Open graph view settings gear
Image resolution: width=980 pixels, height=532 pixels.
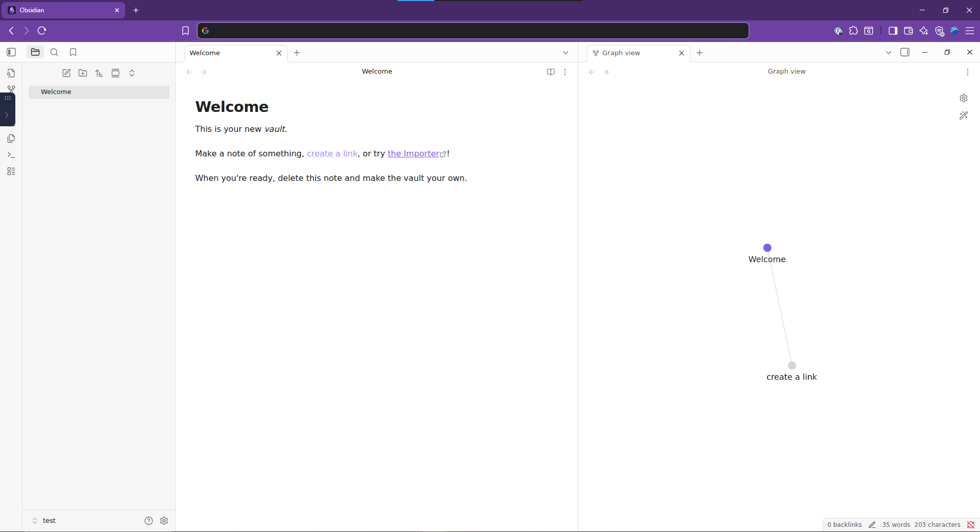point(963,98)
